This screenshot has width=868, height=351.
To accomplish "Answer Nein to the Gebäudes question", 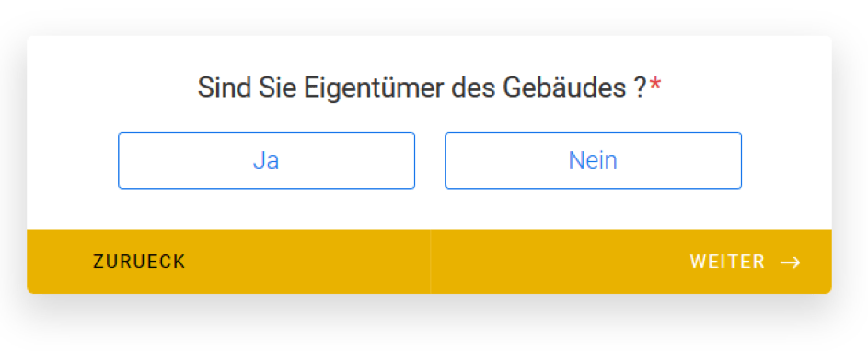I will (x=593, y=160).
